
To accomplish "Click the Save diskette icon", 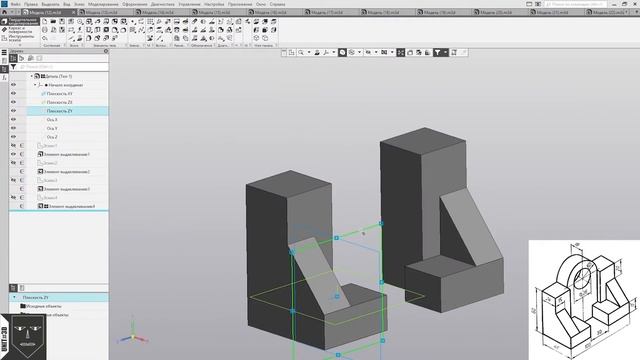I will (x=62, y=21).
